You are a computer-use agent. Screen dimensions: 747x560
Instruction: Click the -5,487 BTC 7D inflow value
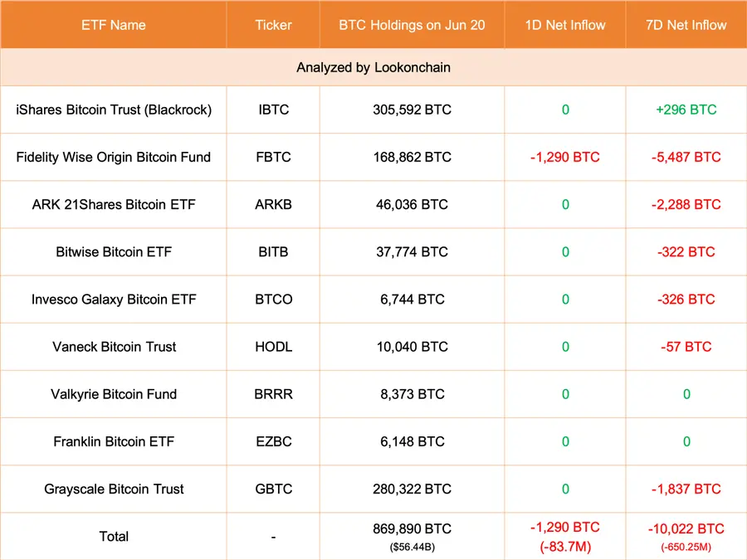point(686,157)
